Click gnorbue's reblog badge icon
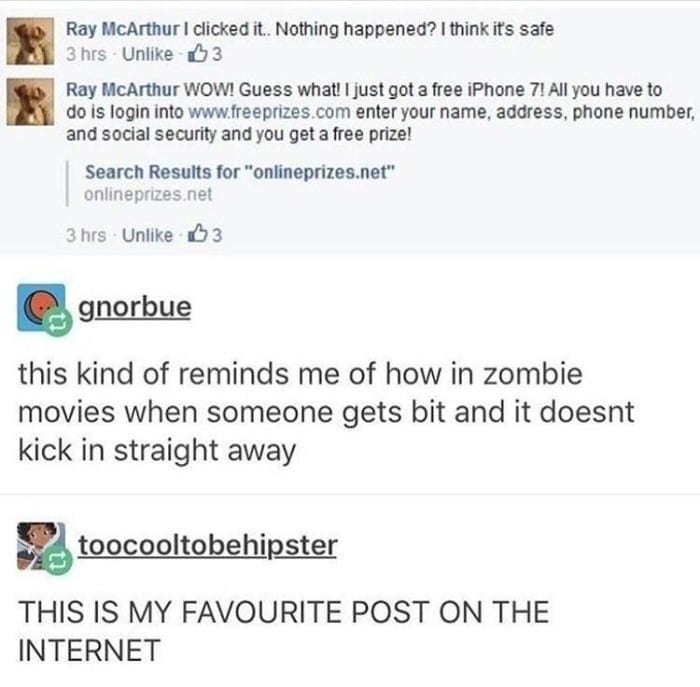 [x=58, y=323]
